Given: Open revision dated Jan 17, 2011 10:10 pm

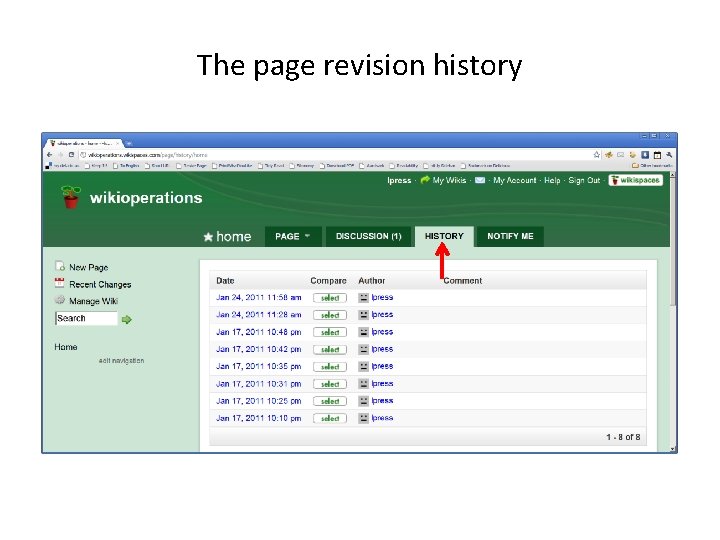Looking at the screenshot, I should (259, 418).
